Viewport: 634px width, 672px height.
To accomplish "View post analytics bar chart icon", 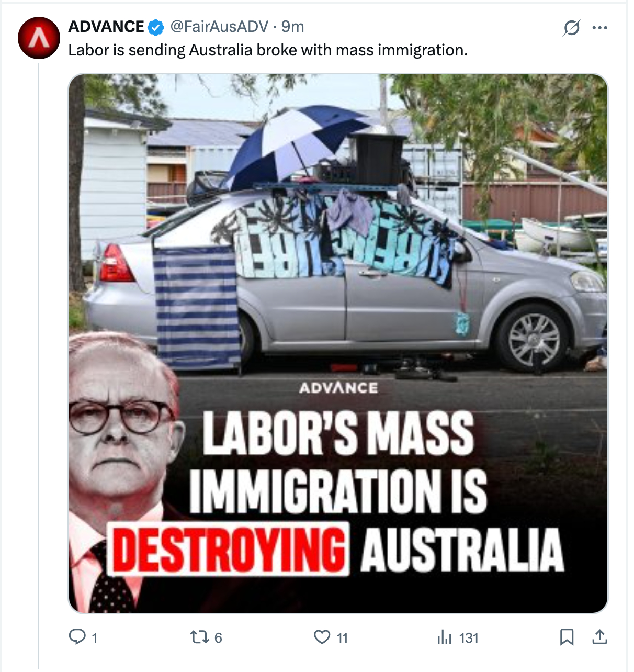I will pos(444,637).
